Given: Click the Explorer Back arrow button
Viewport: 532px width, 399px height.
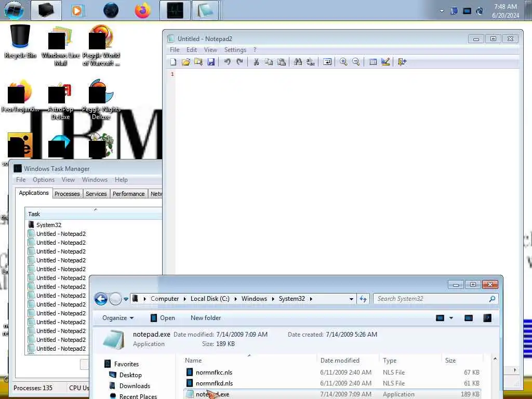Looking at the screenshot, I should 101,299.
